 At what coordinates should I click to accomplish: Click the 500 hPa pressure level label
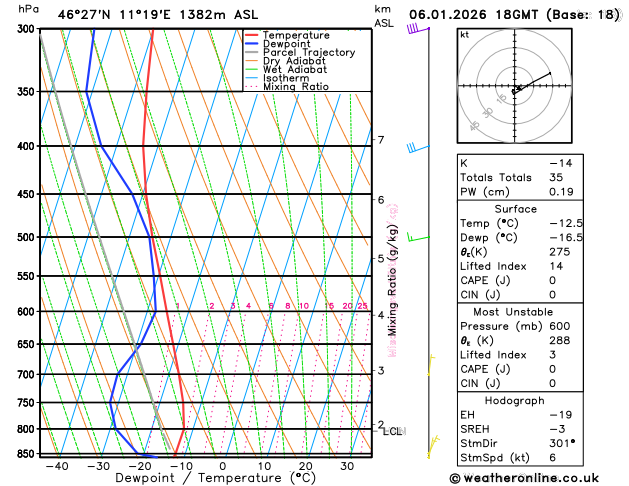[26, 237]
